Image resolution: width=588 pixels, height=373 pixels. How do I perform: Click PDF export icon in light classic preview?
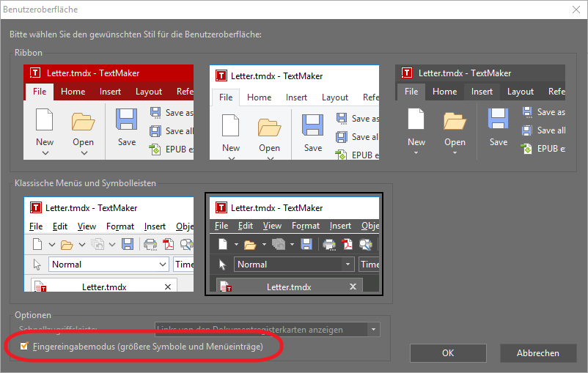pos(169,245)
